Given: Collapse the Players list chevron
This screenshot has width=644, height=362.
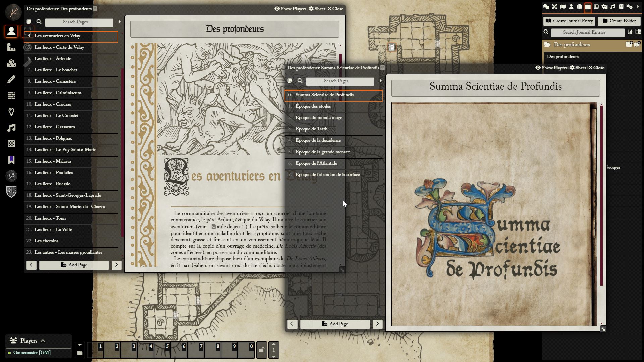Looking at the screenshot, I should point(43,341).
